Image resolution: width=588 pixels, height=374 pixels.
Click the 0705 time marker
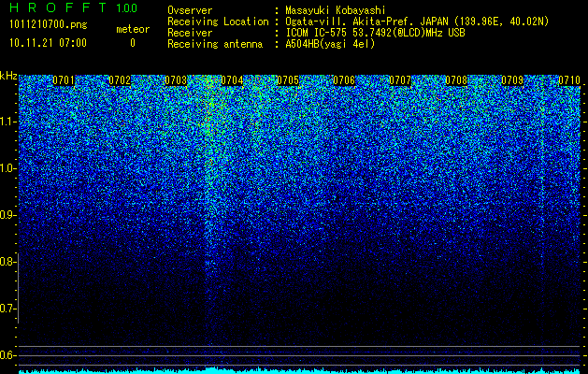[288, 80]
